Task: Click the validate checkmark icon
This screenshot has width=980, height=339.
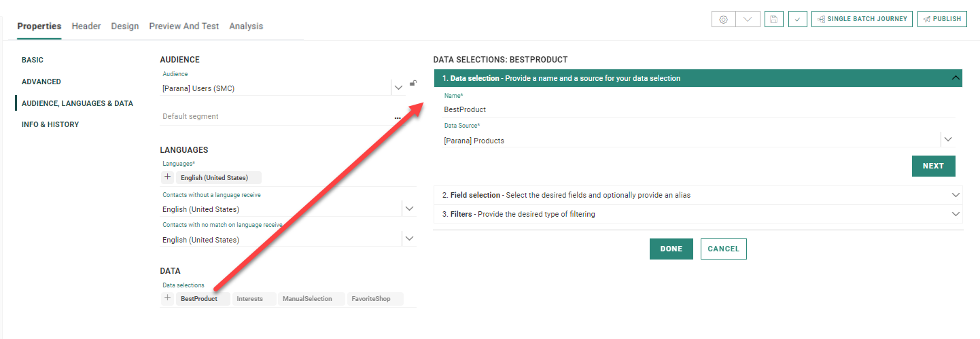Action: coord(797,19)
